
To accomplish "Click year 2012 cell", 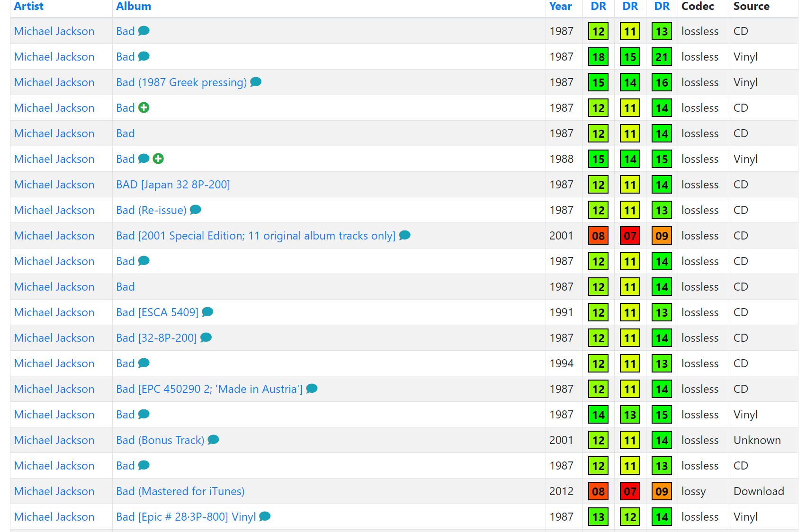I will (561, 491).
